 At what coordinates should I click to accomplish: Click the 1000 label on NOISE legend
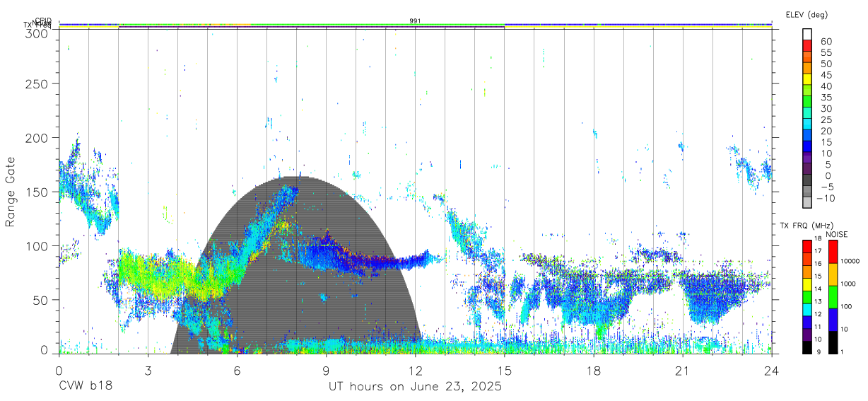click(x=849, y=284)
